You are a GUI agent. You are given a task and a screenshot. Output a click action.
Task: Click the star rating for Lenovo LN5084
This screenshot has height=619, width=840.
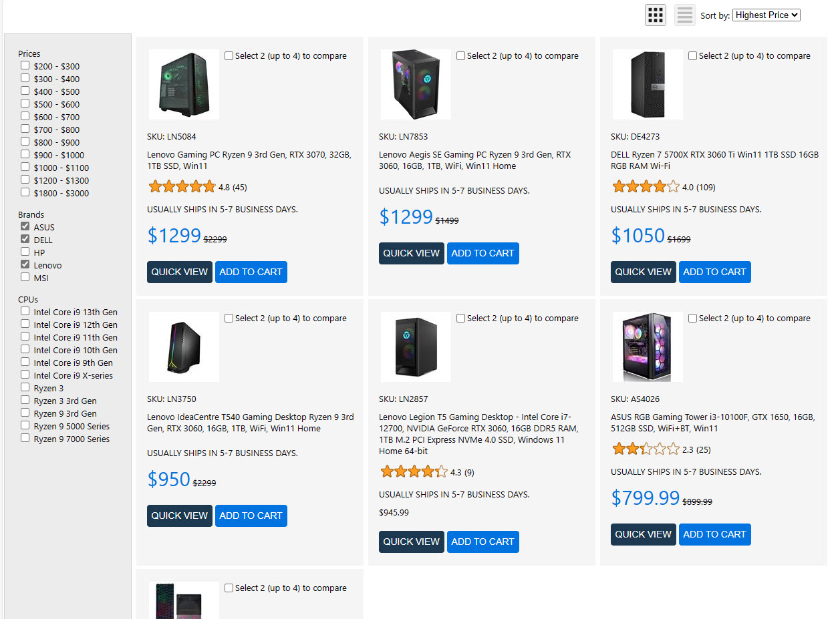(182, 187)
